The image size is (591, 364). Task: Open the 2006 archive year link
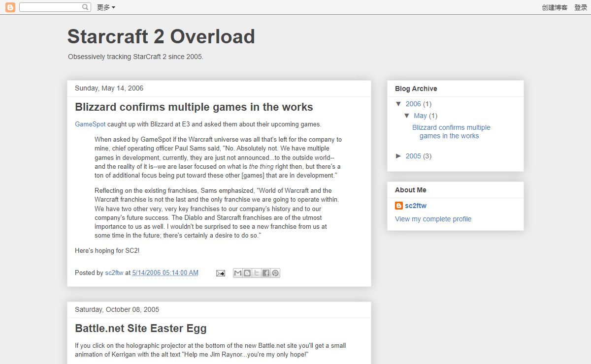[413, 104]
